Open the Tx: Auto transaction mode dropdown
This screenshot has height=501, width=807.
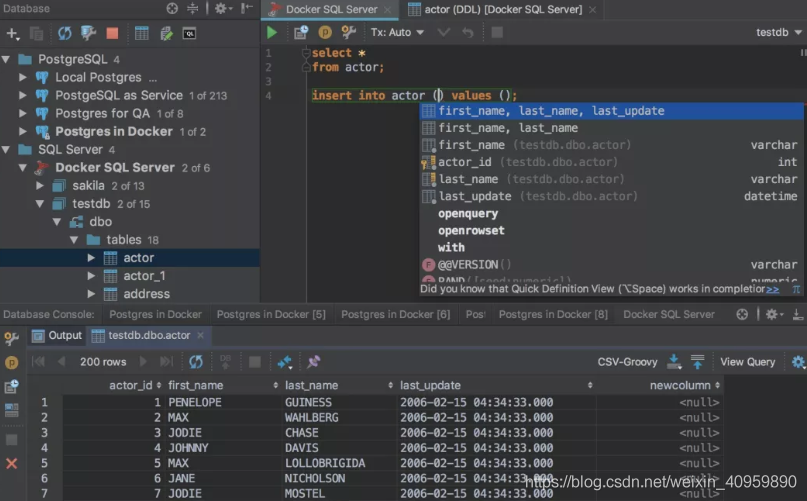click(x=397, y=32)
